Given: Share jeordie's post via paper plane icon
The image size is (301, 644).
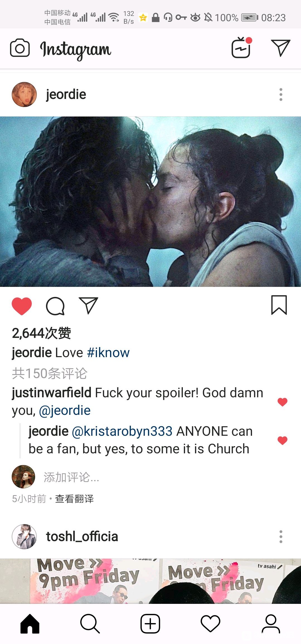Looking at the screenshot, I should tap(88, 306).
